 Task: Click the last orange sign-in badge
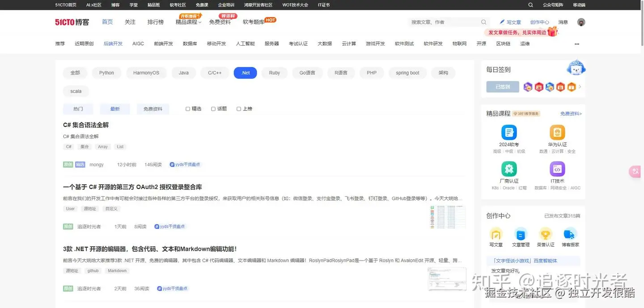[571, 87]
